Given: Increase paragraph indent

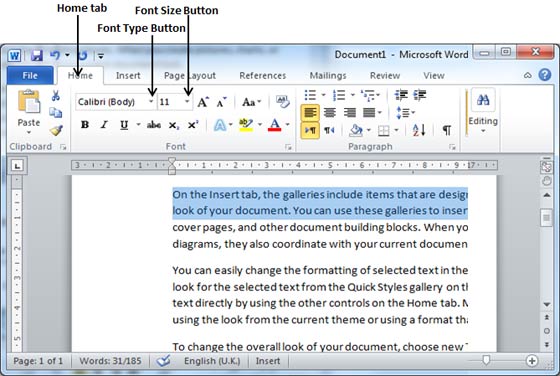Looking at the screenshot, I should pyautogui.click(x=420, y=95).
